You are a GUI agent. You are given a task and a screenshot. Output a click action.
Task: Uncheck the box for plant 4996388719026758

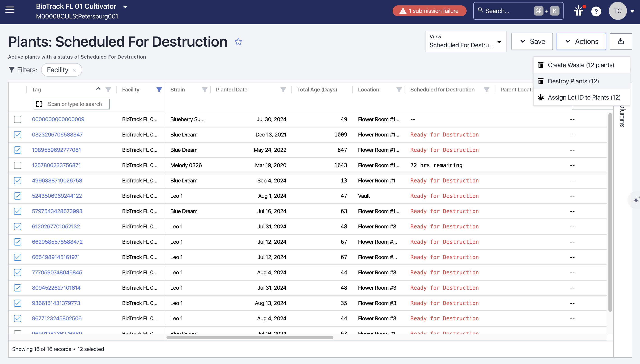tap(18, 180)
